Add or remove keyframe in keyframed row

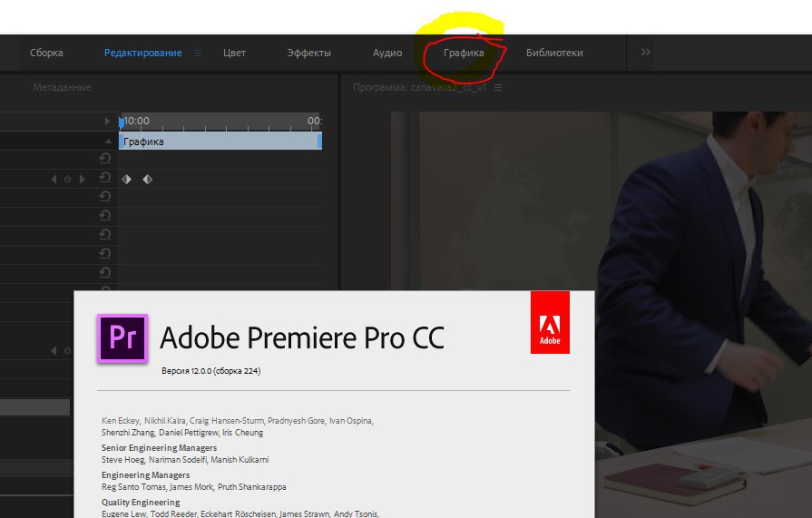(67, 180)
